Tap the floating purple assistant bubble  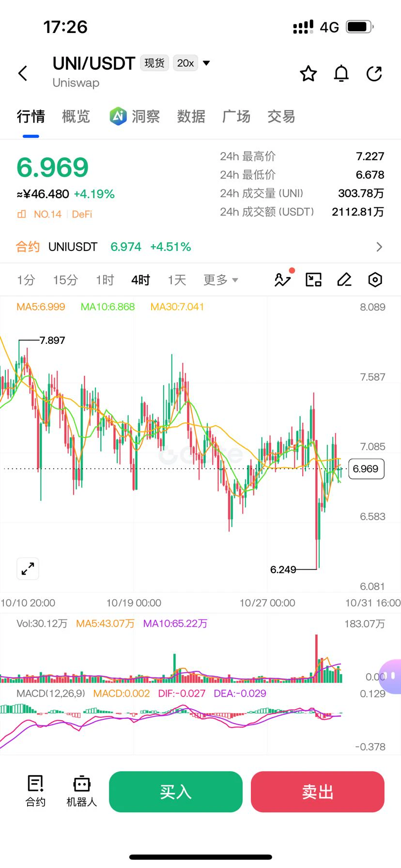(390, 676)
